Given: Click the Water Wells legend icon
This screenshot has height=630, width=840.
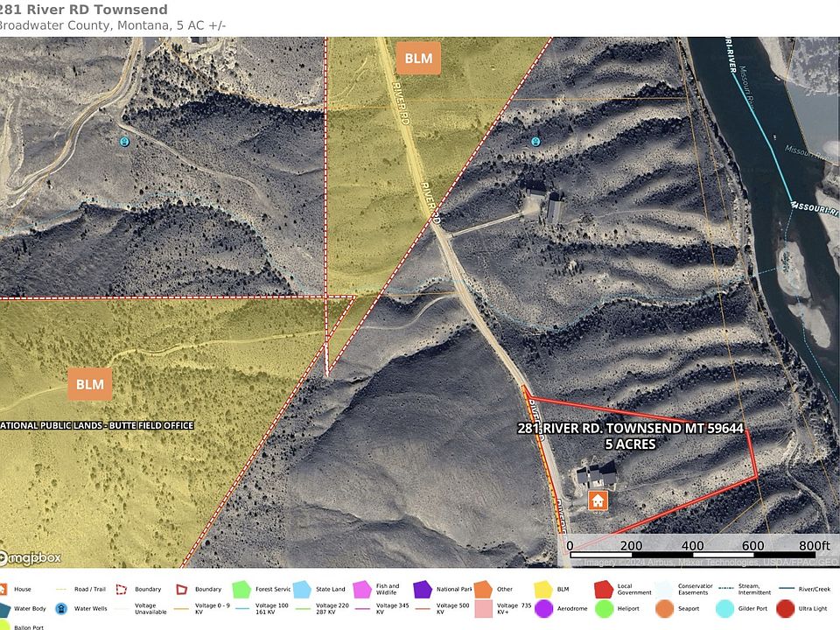Looking at the screenshot, I should point(63,610).
